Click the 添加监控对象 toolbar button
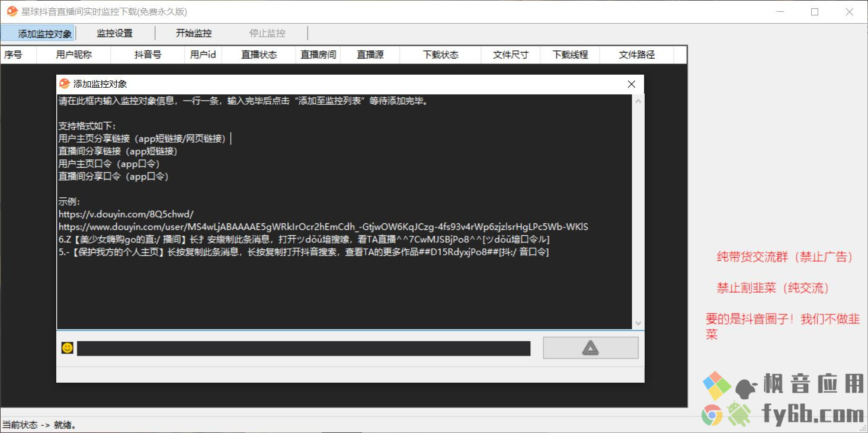The image size is (868, 433). pos(38,33)
